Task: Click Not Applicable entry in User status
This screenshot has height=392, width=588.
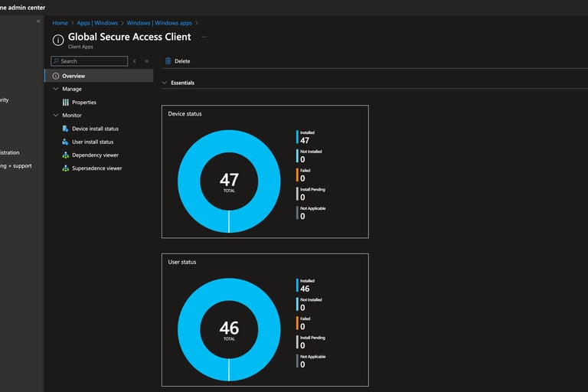Action: (312, 361)
